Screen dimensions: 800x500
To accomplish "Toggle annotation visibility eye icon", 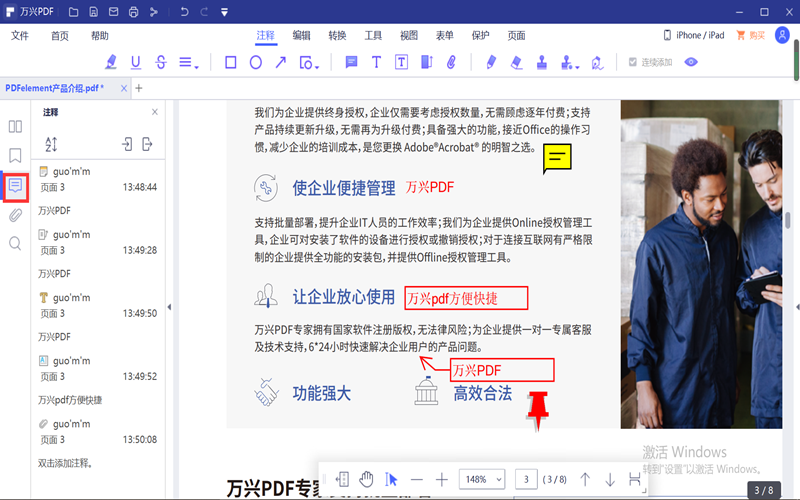I will tap(691, 62).
